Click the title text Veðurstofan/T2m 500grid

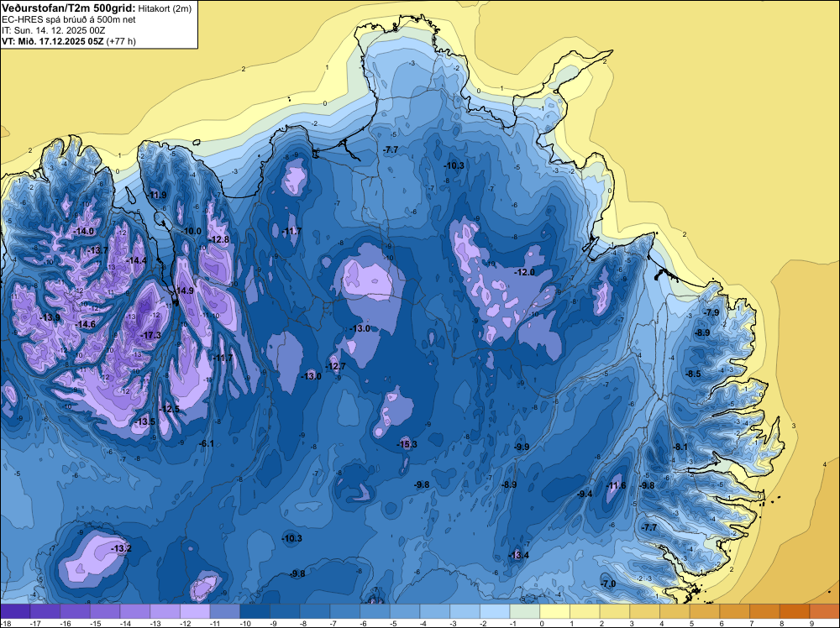click(x=68, y=8)
